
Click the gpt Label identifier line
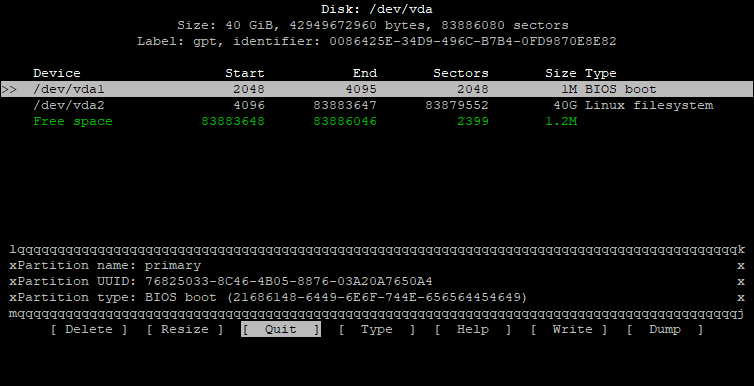(x=377, y=41)
